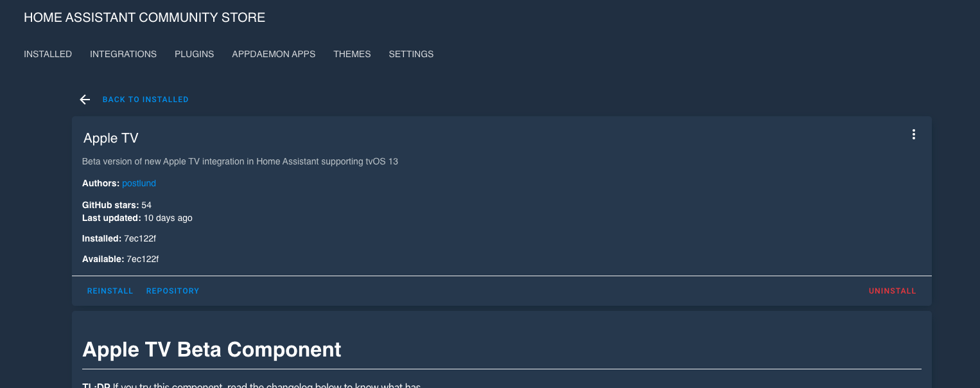
Task: Select the INSTALLED tab
Action: (48, 54)
